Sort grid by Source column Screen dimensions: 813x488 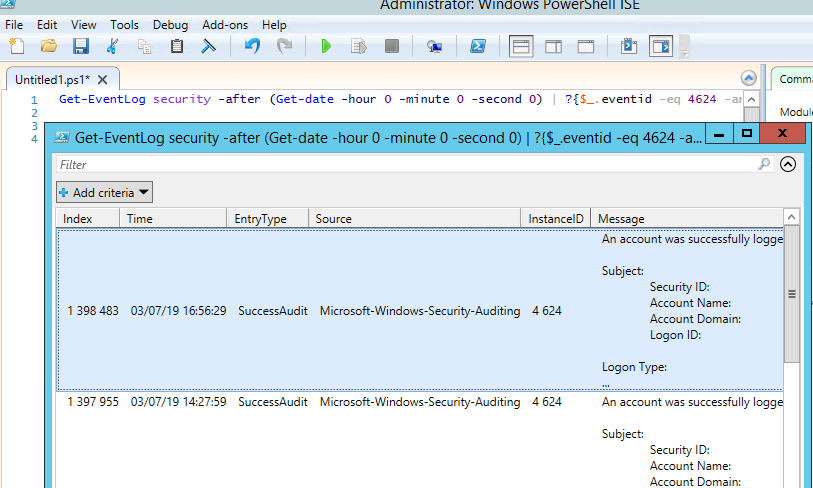click(x=414, y=218)
